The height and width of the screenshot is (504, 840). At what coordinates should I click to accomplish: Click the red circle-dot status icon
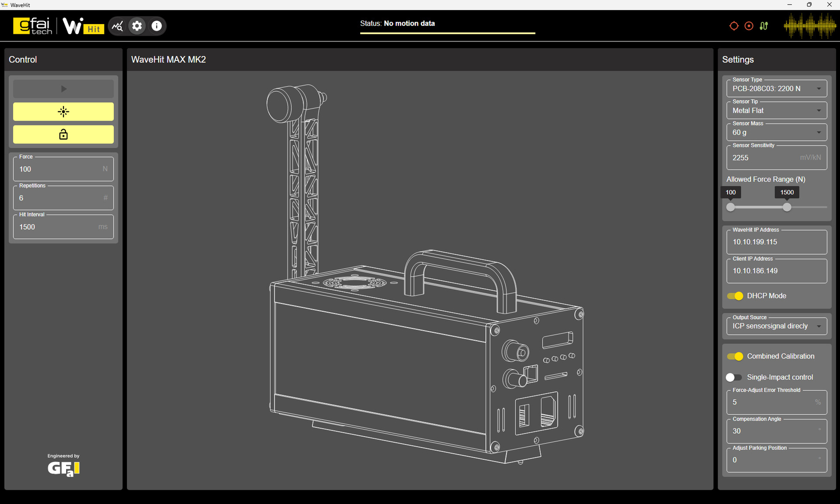pyautogui.click(x=749, y=26)
